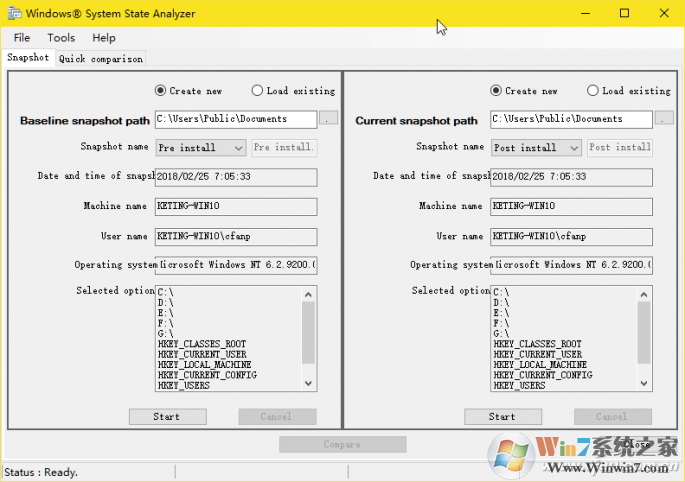This screenshot has width=685, height=482.
Task: Open the Post install snapshot name dropdown
Action: [x=536, y=148]
